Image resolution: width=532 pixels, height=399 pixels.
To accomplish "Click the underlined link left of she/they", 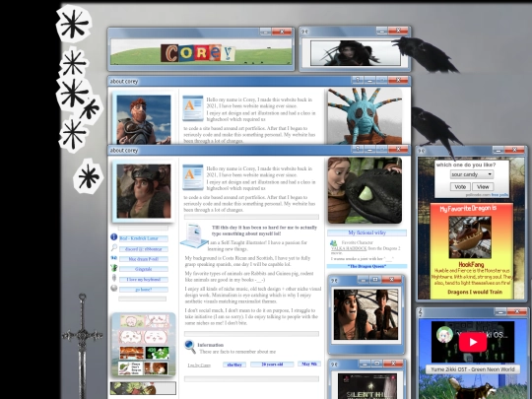I will pyautogui.click(x=199, y=366).
